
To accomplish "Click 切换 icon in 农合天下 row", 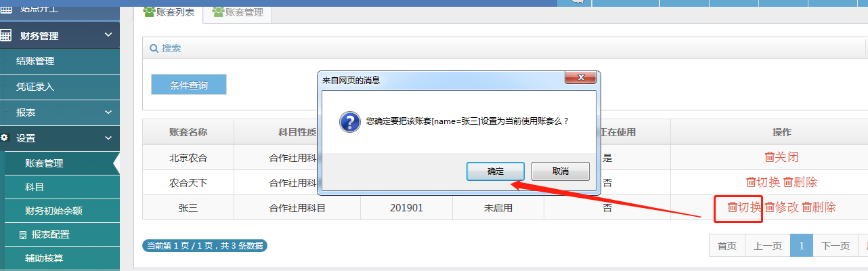I will 751,182.
